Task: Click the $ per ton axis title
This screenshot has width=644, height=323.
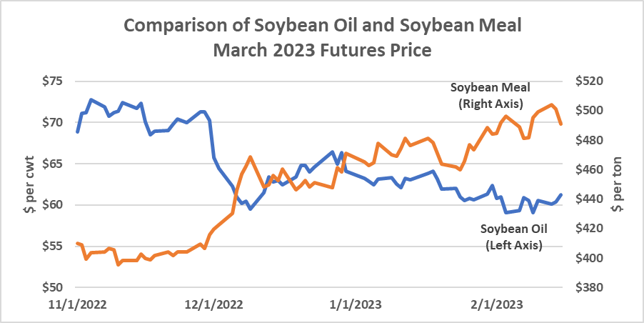Action: (x=617, y=184)
